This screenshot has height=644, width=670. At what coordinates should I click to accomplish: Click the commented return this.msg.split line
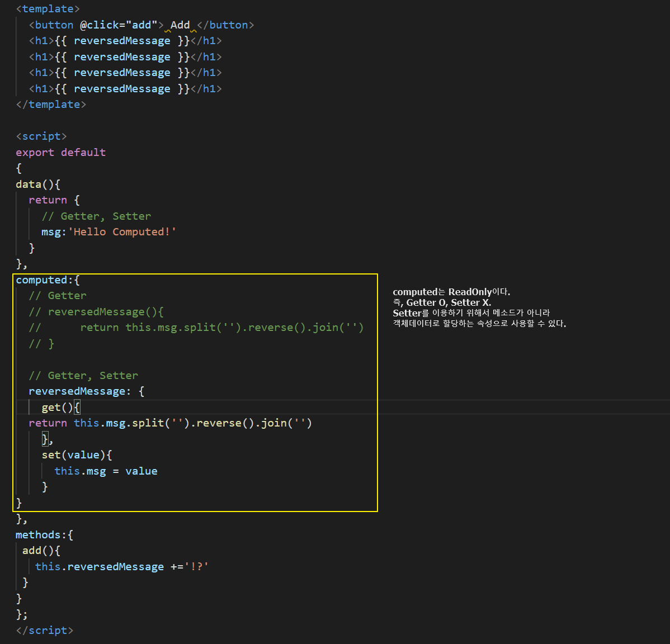196,328
